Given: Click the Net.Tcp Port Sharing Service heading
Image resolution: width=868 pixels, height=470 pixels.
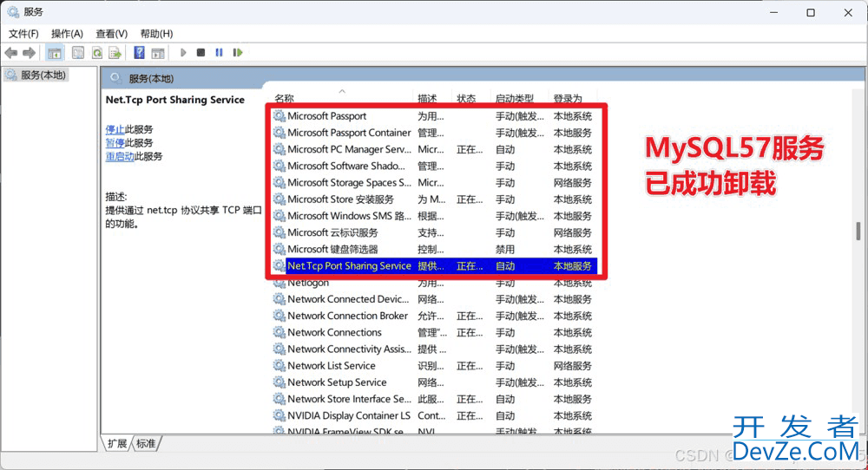Looking at the screenshot, I should (x=175, y=100).
